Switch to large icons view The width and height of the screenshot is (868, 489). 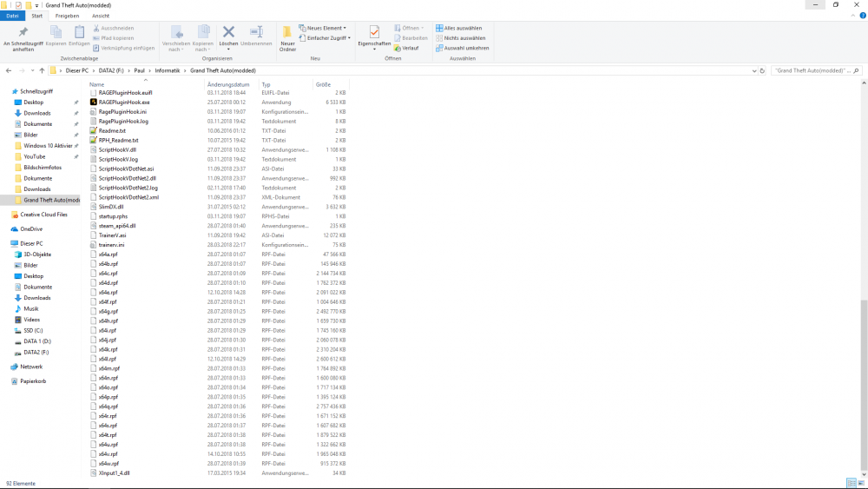(x=861, y=483)
